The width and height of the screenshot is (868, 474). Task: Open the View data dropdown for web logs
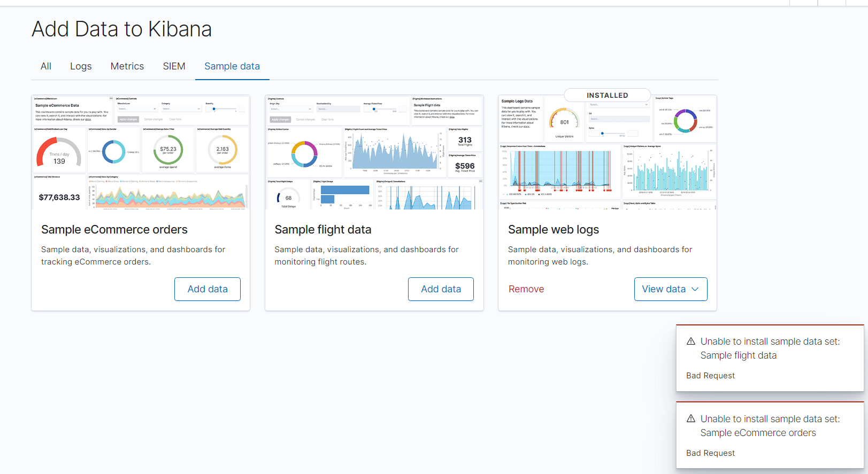coord(671,289)
